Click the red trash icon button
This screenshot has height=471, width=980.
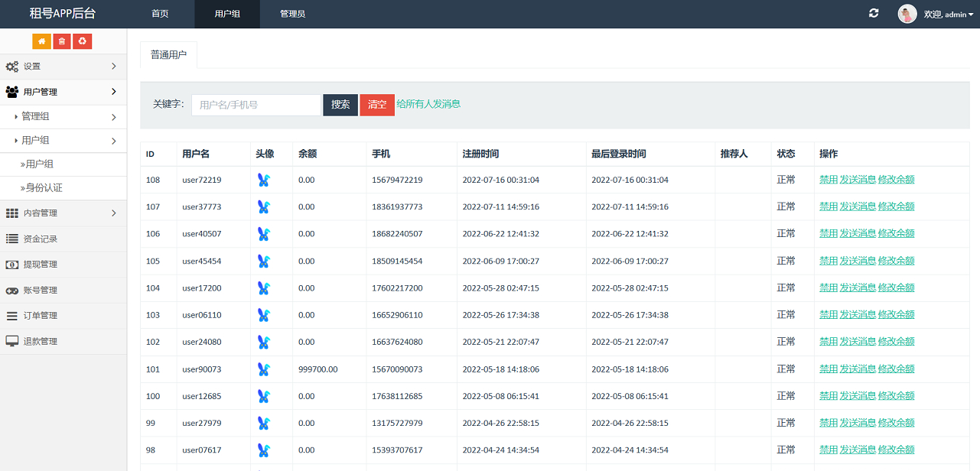62,41
